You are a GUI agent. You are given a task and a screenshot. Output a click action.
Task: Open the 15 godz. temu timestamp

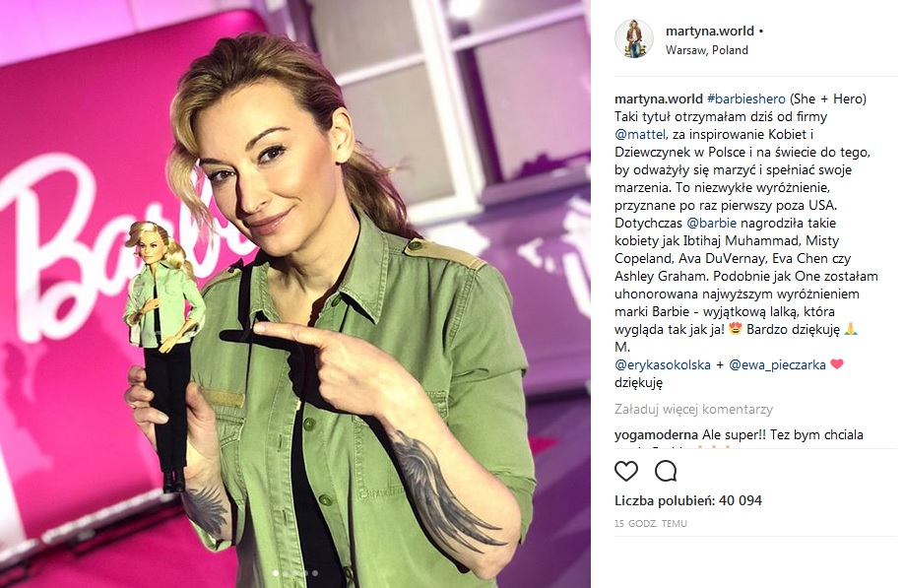tap(651, 523)
